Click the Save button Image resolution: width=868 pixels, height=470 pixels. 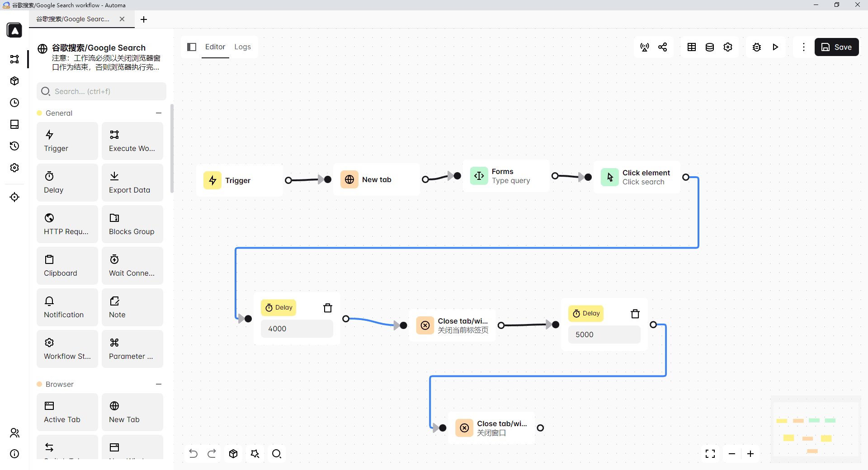836,47
